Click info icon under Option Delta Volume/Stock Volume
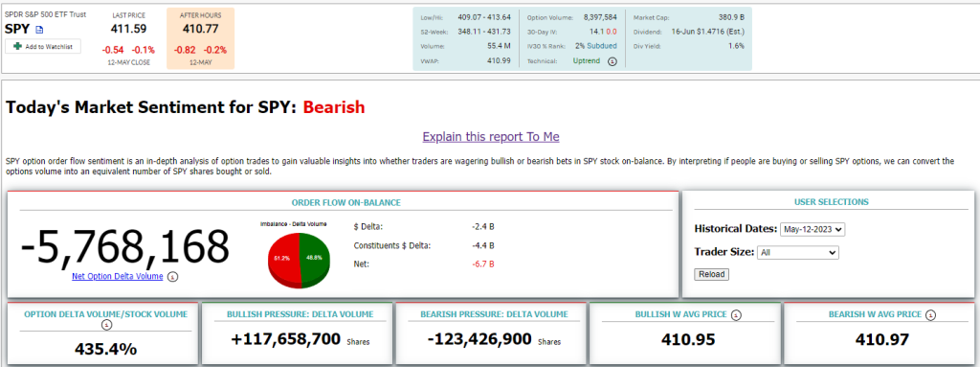The width and height of the screenshot is (980, 367). [106, 325]
